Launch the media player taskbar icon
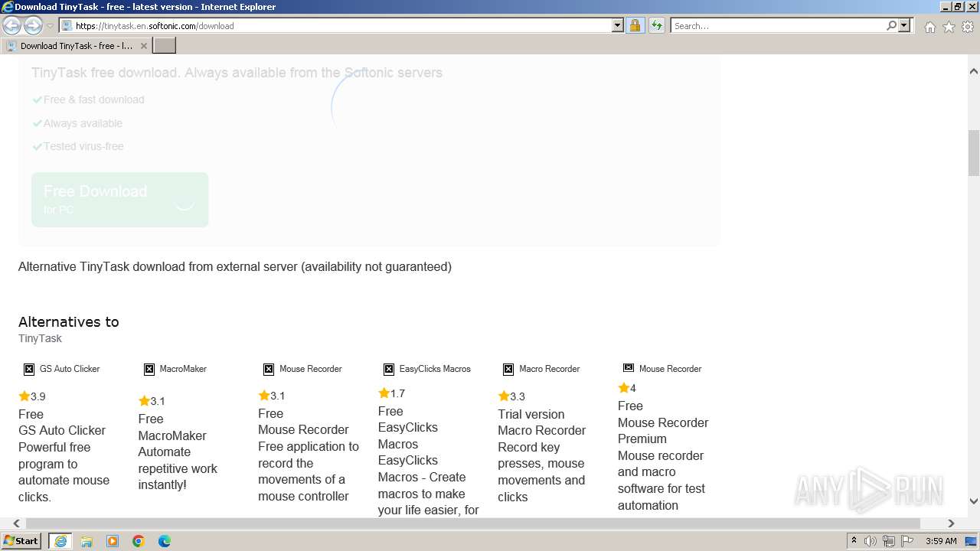 113,541
